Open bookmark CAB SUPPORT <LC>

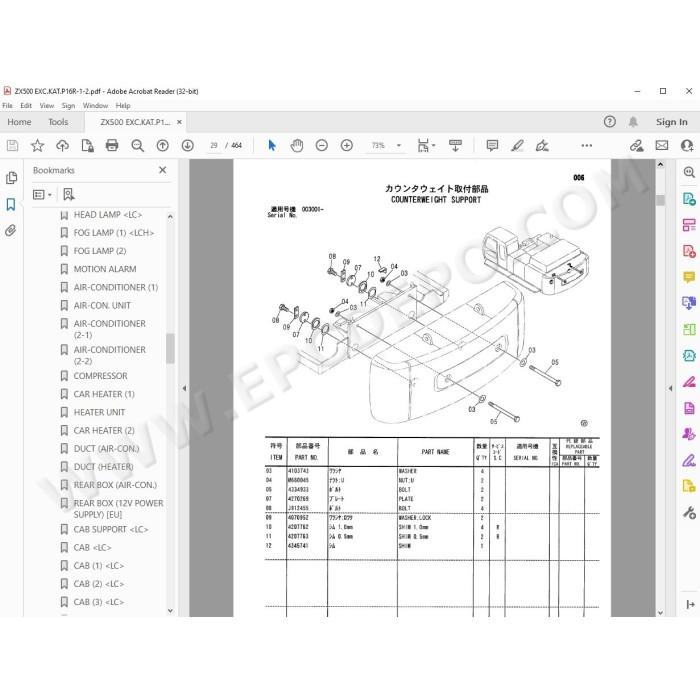111,529
